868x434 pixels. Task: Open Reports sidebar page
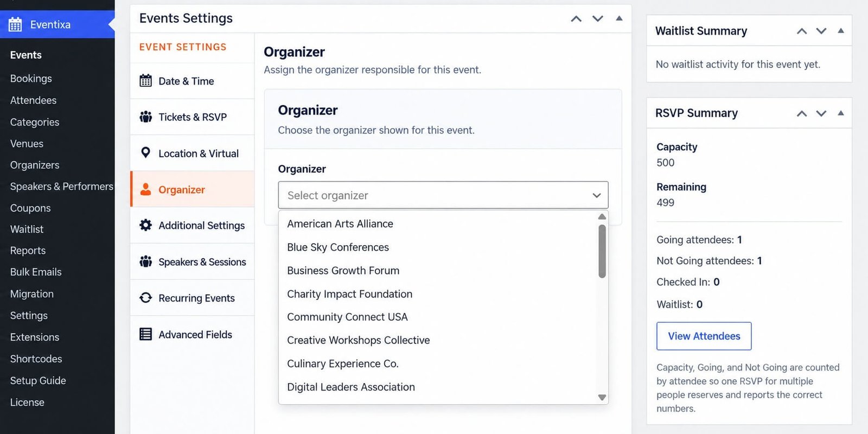point(28,251)
